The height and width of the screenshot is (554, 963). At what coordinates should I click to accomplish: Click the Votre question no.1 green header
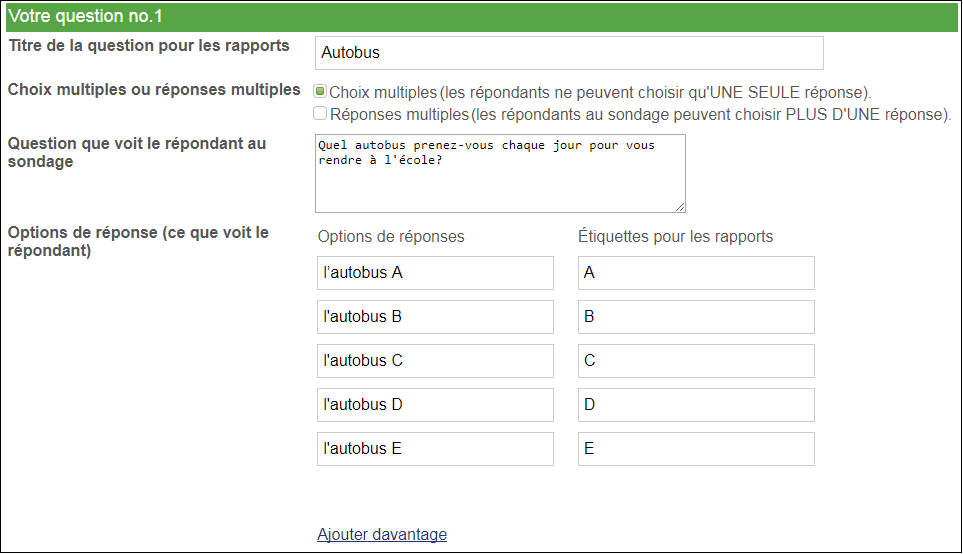pos(482,17)
